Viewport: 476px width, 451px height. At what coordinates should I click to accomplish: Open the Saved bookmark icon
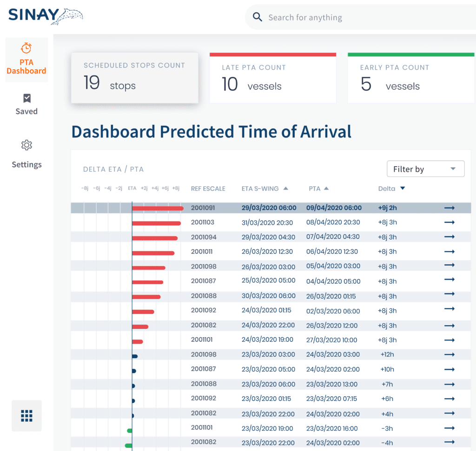click(x=26, y=98)
